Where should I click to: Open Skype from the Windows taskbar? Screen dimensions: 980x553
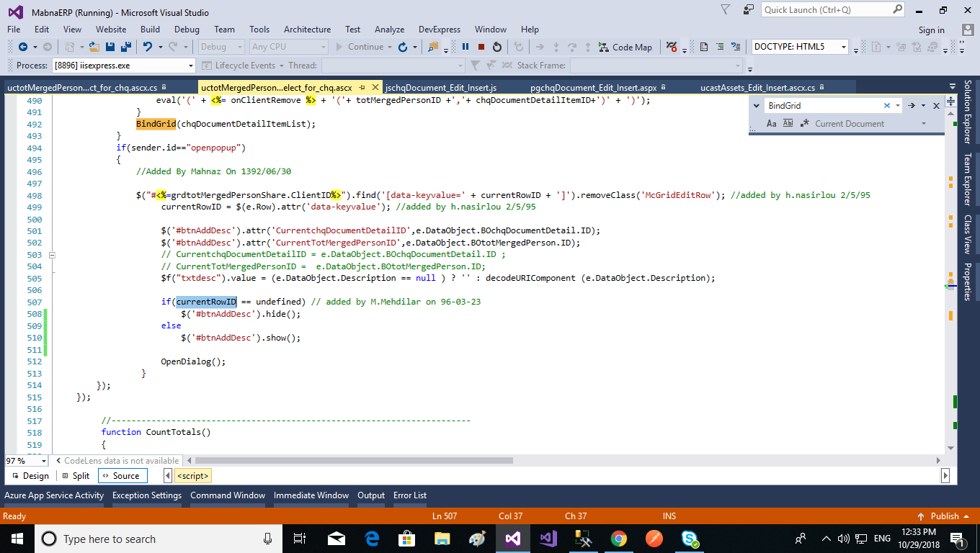(690, 539)
